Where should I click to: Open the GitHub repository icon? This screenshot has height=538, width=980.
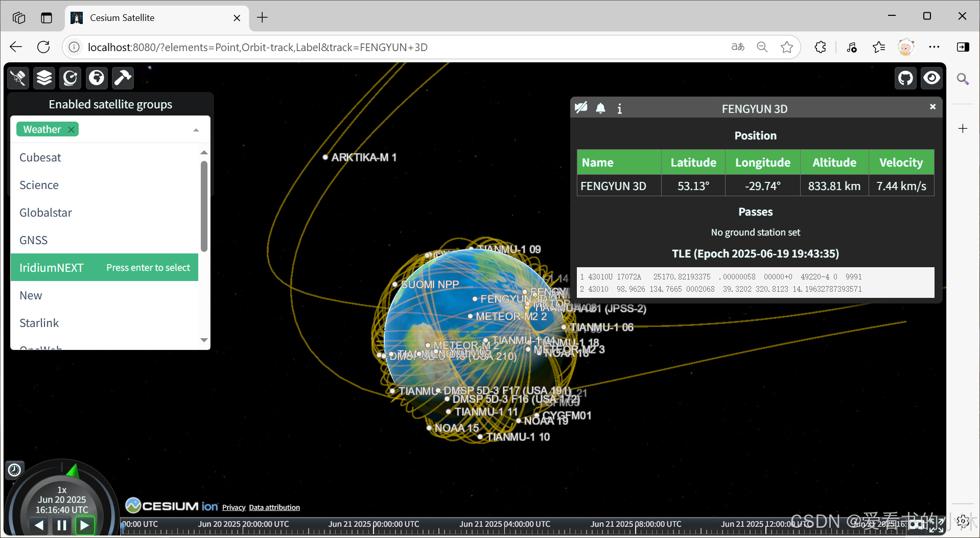pyautogui.click(x=906, y=78)
